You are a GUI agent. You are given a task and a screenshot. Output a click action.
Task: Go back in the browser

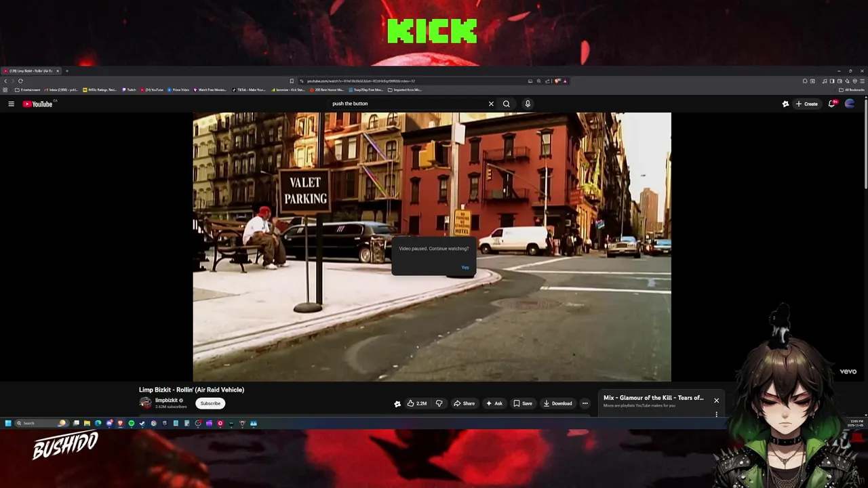click(x=5, y=81)
